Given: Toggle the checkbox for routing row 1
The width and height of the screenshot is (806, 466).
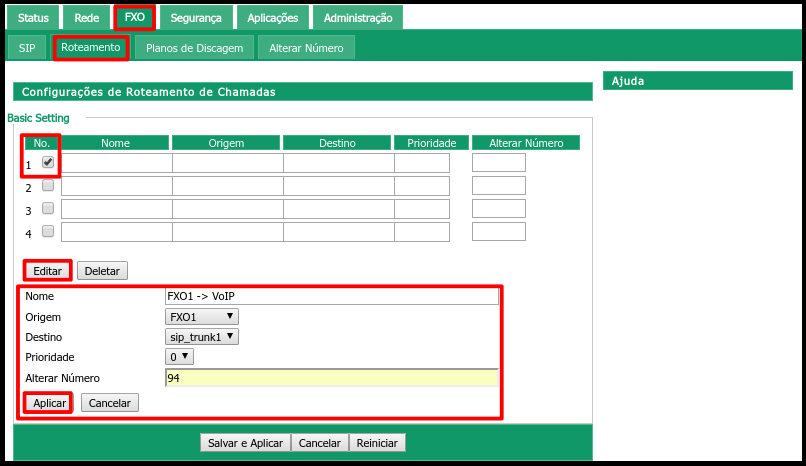Looking at the screenshot, I should [x=48, y=162].
